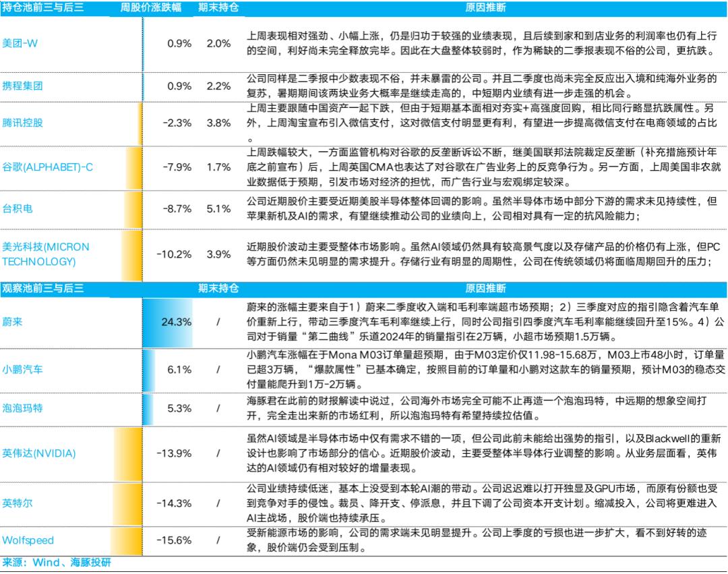Click the -14.3% change for 英特尔
This screenshot has width=728, height=574.
tap(174, 503)
